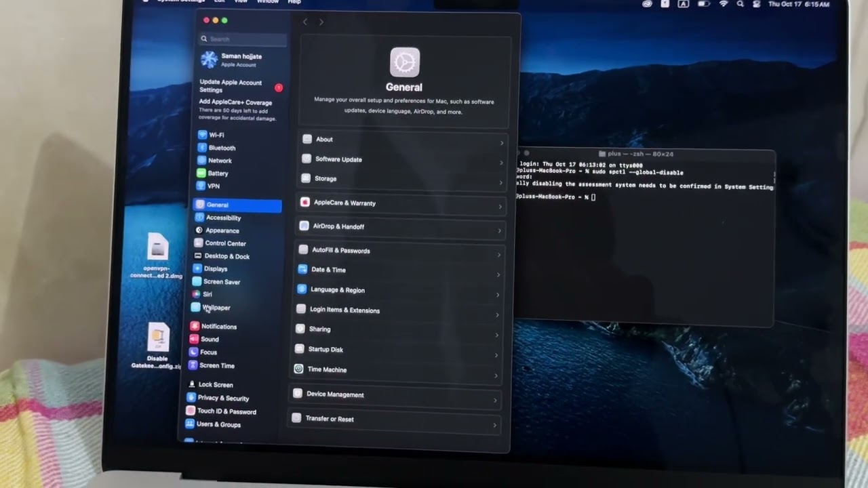
Task: Select the Displays sidebar icon
Action: pyautogui.click(x=197, y=268)
